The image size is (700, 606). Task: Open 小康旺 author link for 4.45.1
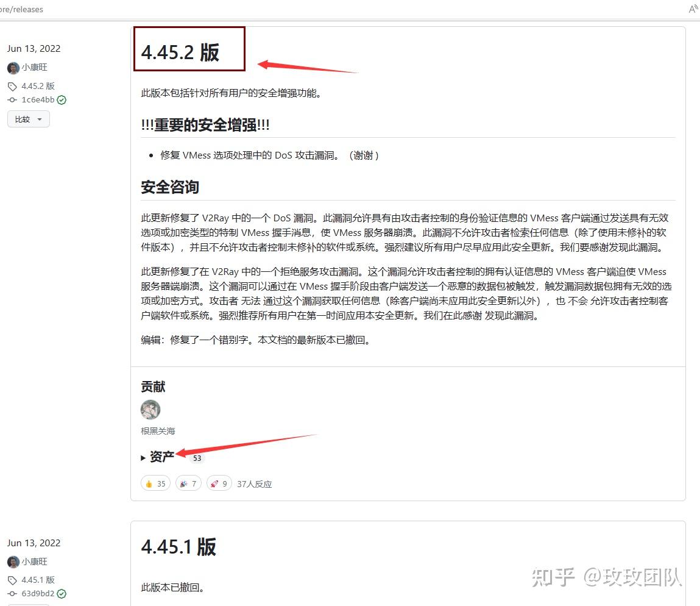[x=34, y=561]
